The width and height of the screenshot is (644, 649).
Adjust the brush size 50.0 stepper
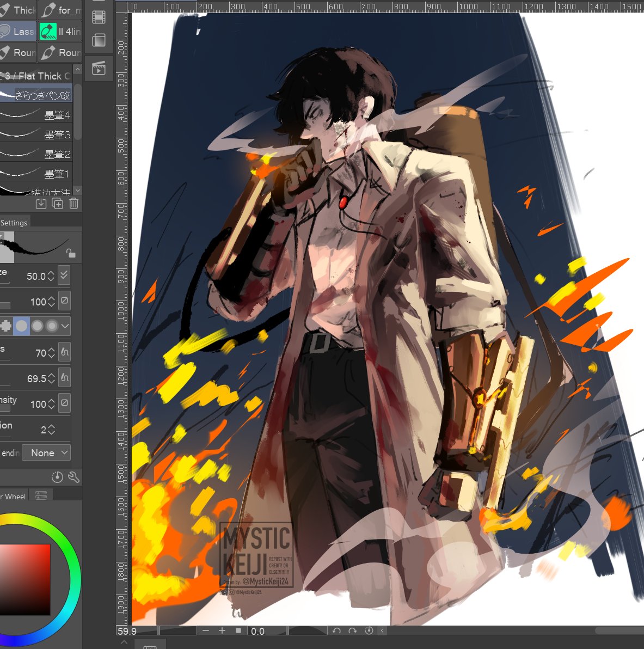click(x=51, y=276)
